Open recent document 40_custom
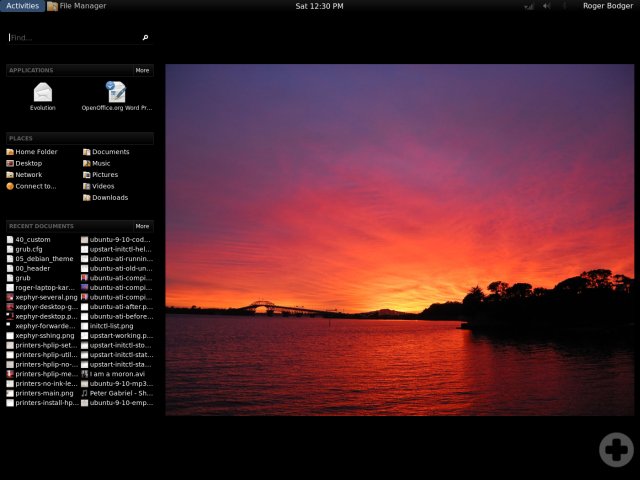 29,240
